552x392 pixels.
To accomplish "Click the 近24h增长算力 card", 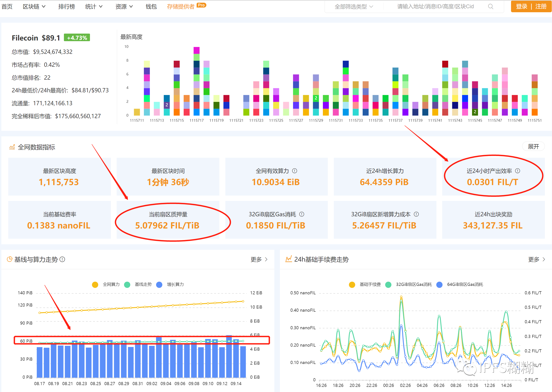I will (x=385, y=177).
